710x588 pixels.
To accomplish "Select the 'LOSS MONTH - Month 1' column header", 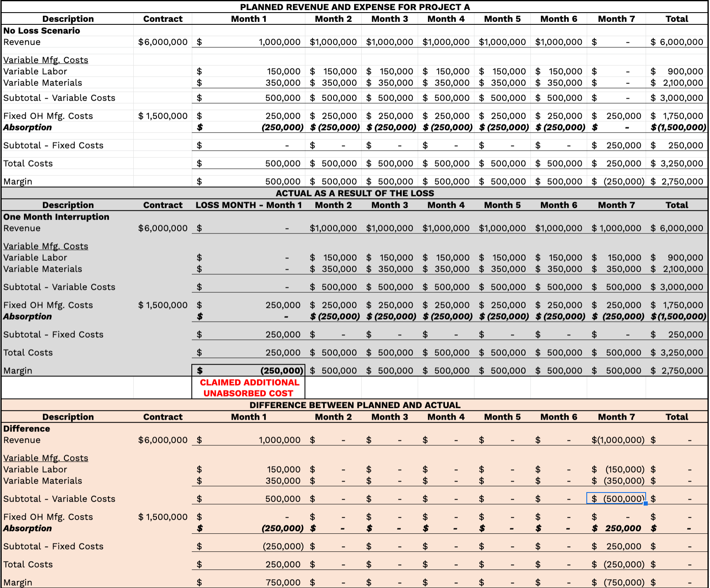I will (x=249, y=205).
